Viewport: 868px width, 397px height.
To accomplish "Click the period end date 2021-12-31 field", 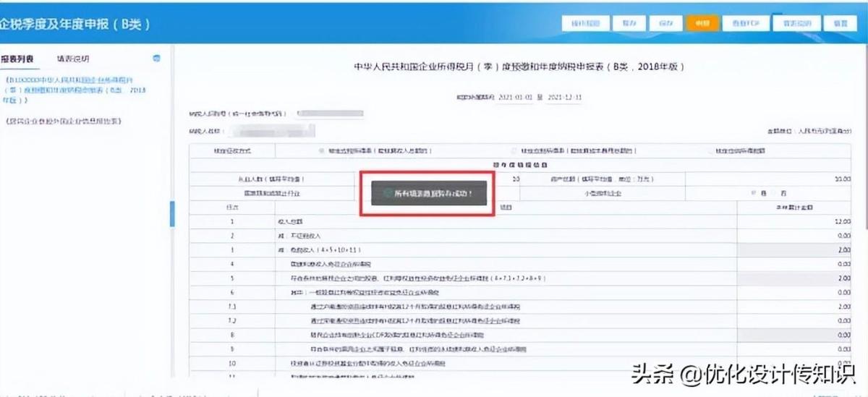I will click(565, 97).
